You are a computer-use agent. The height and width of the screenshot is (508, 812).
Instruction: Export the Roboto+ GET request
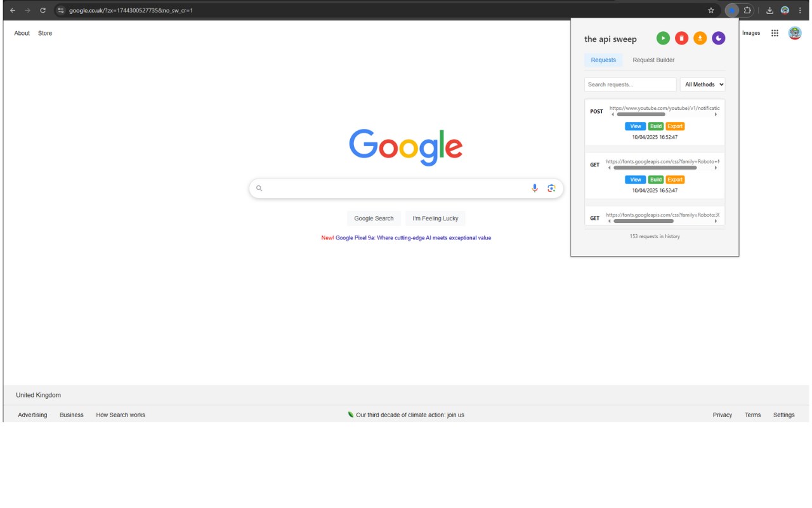(675, 180)
